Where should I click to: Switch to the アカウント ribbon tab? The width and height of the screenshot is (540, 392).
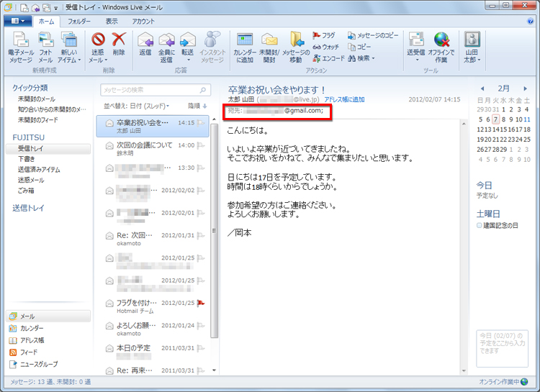(x=143, y=22)
